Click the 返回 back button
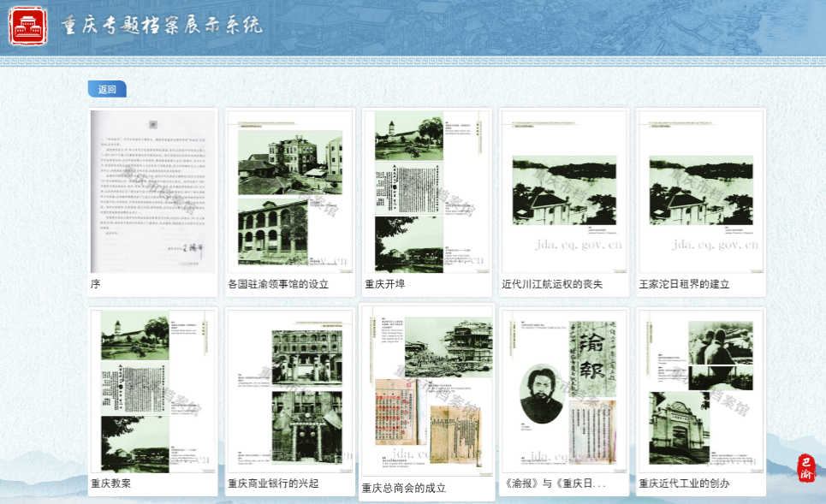Screen dimensions: 826x504 [x=107, y=89]
